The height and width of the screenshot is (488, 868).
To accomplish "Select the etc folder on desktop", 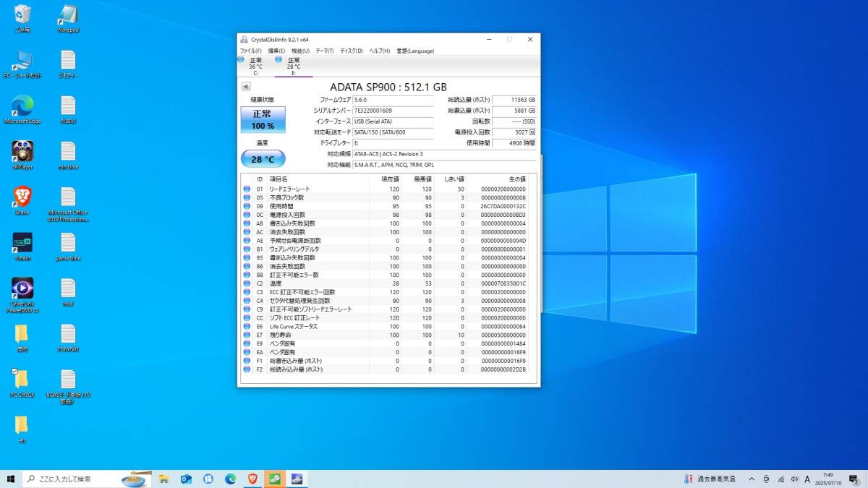I will click(x=22, y=429).
